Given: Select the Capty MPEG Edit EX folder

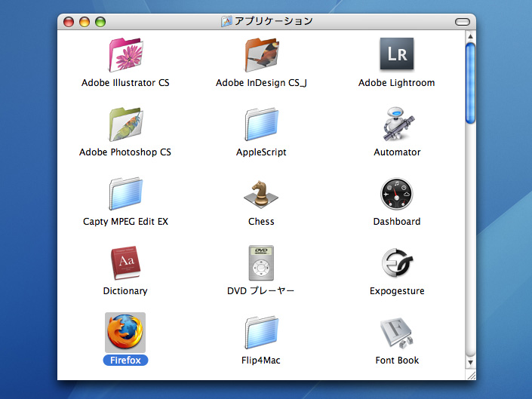Looking at the screenshot, I should coord(125,195).
